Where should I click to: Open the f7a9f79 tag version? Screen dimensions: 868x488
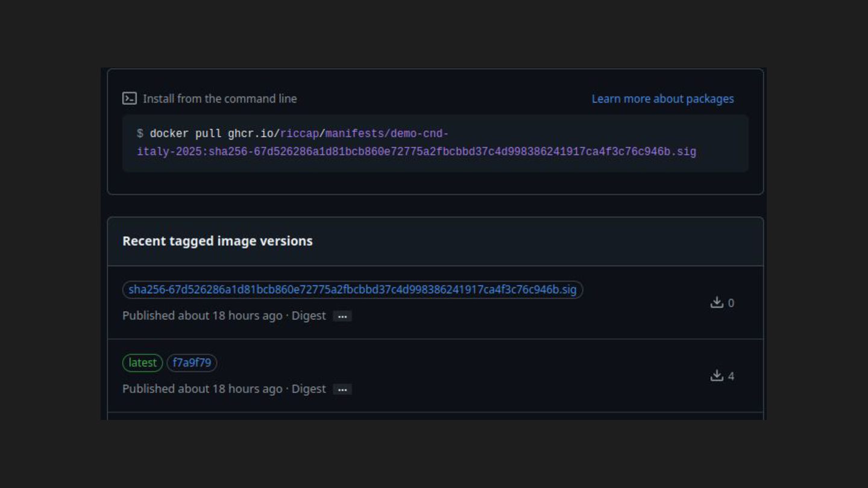pyautogui.click(x=192, y=363)
